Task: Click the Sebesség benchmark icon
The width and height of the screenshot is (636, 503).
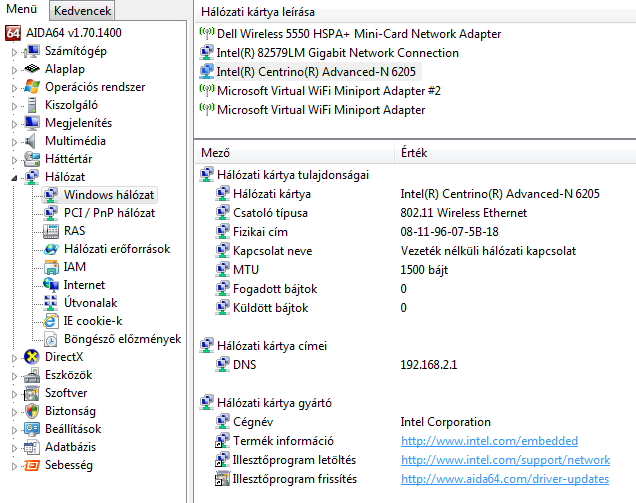Action: [32, 465]
